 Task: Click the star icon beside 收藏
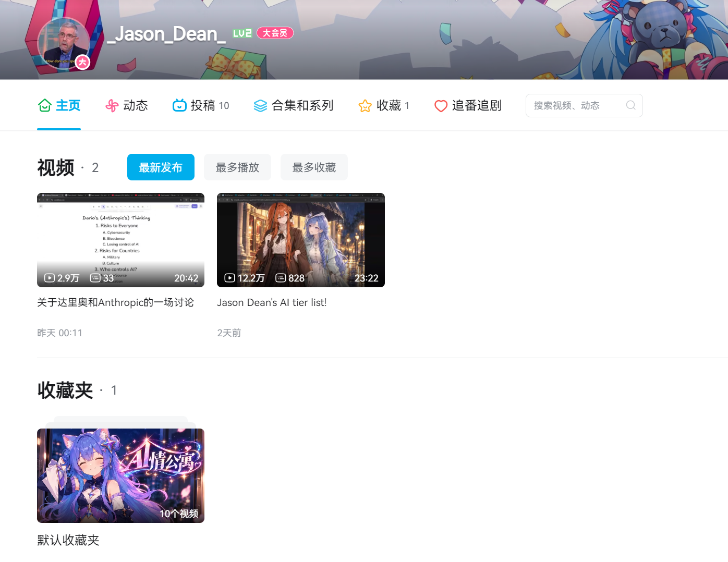click(365, 106)
